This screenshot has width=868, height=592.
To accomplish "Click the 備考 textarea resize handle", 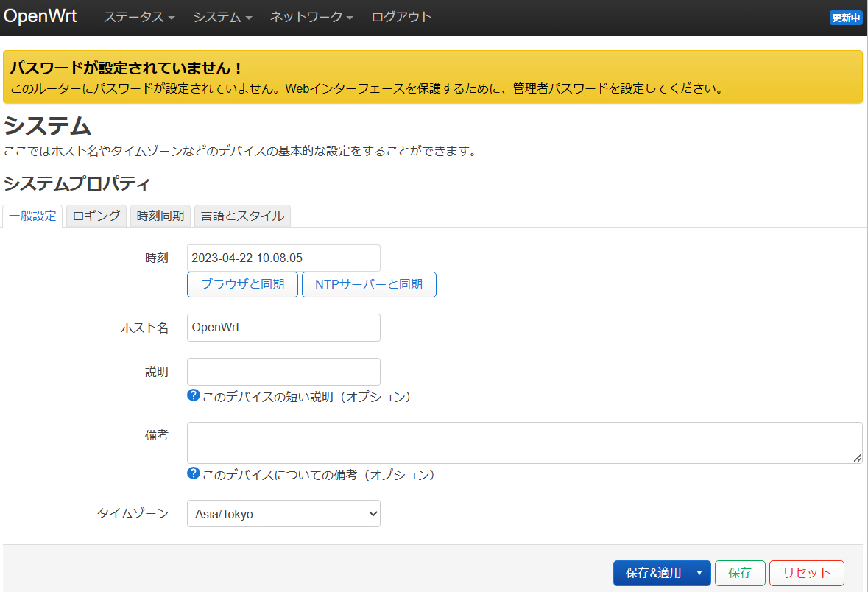I will point(857,458).
